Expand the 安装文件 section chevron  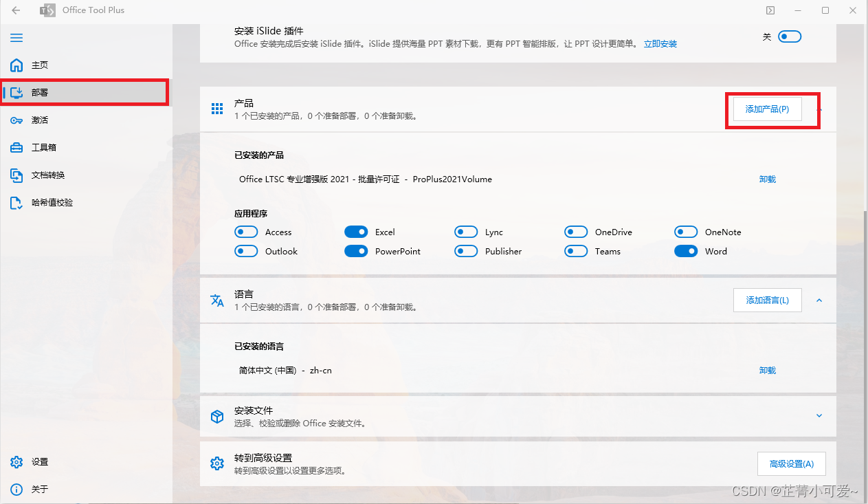[819, 416]
